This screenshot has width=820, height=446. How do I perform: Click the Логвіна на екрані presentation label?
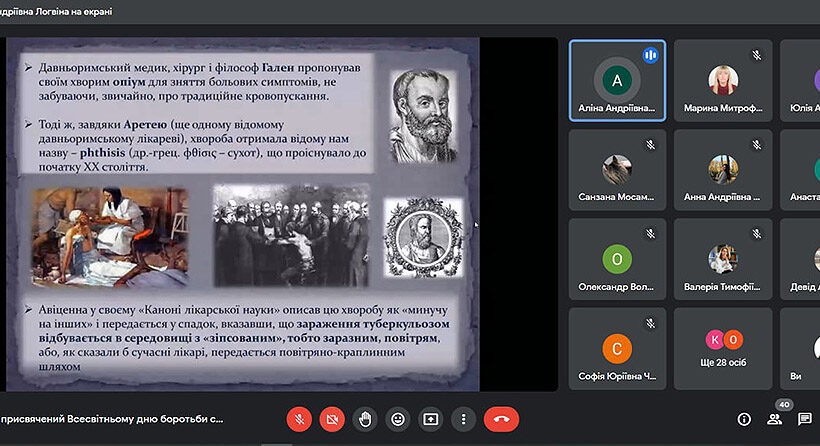[x=56, y=12]
